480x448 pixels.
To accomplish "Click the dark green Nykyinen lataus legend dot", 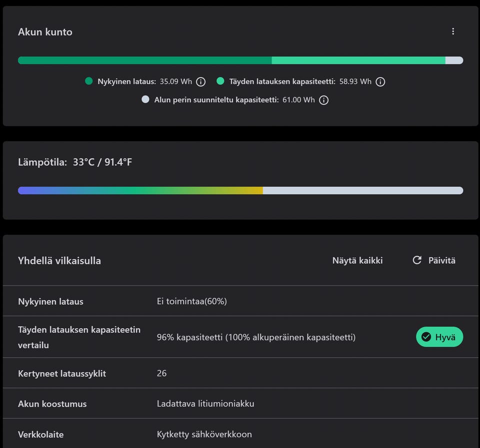I will 89,81.
